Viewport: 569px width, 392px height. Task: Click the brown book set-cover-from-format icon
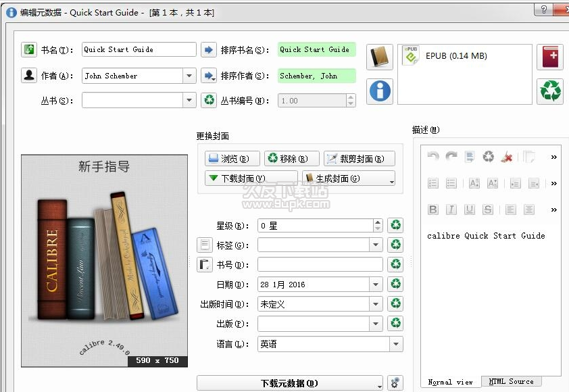tap(380, 57)
